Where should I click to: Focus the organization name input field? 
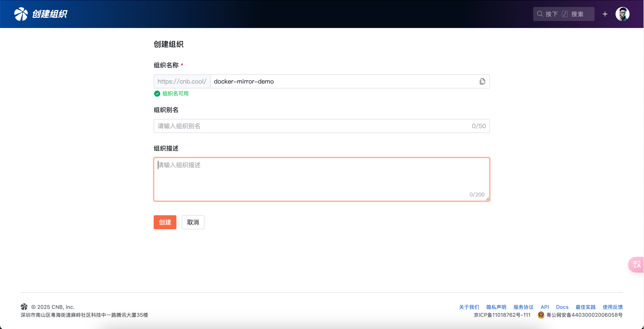343,81
